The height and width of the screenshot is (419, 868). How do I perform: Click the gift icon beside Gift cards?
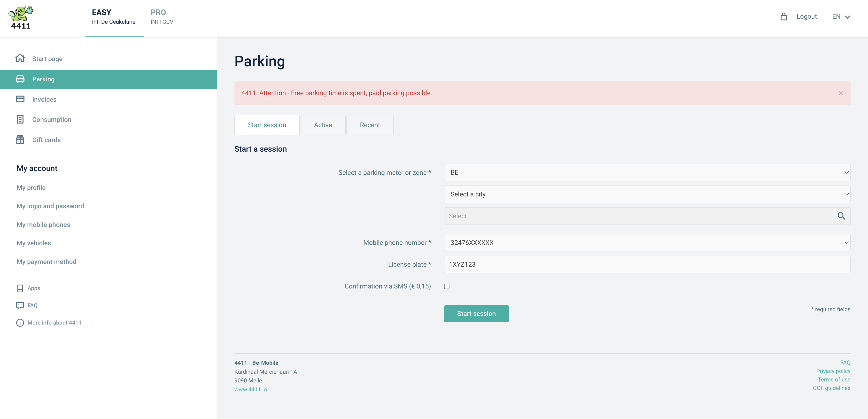(x=20, y=140)
